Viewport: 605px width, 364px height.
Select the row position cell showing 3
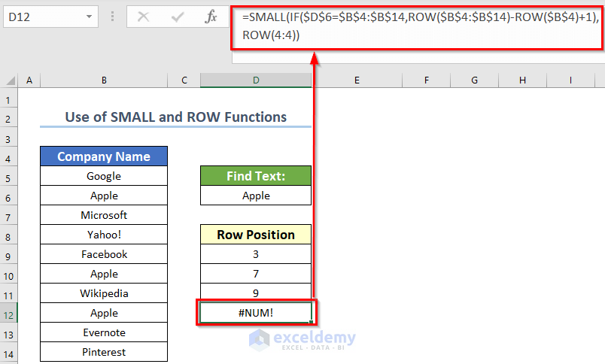(256, 254)
